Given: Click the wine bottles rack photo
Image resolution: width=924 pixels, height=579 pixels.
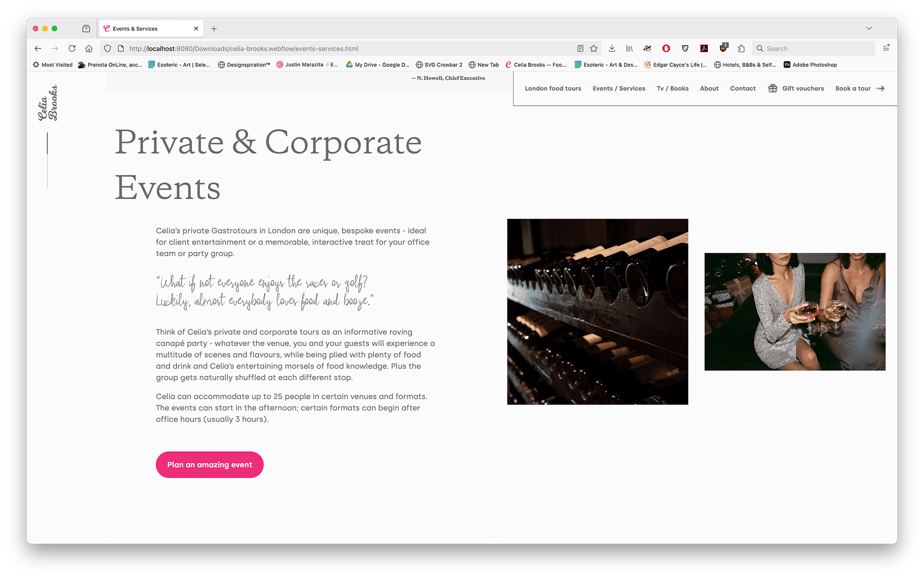Looking at the screenshot, I should point(597,312).
